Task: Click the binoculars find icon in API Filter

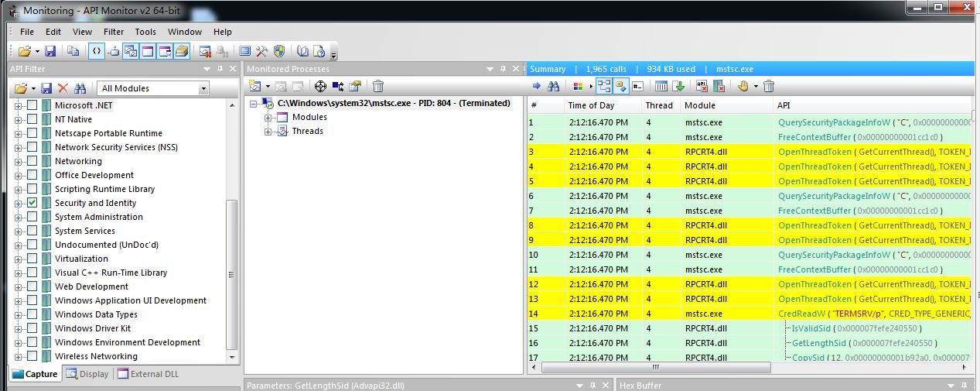Action: point(80,88)
